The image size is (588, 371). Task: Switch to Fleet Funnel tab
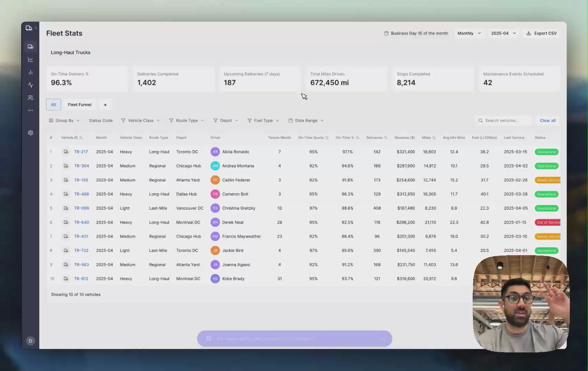pyautogui.click(x=79, y=105)
